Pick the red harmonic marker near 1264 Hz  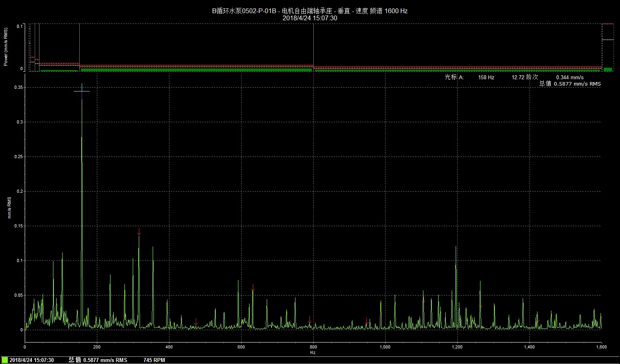point(480,305)
